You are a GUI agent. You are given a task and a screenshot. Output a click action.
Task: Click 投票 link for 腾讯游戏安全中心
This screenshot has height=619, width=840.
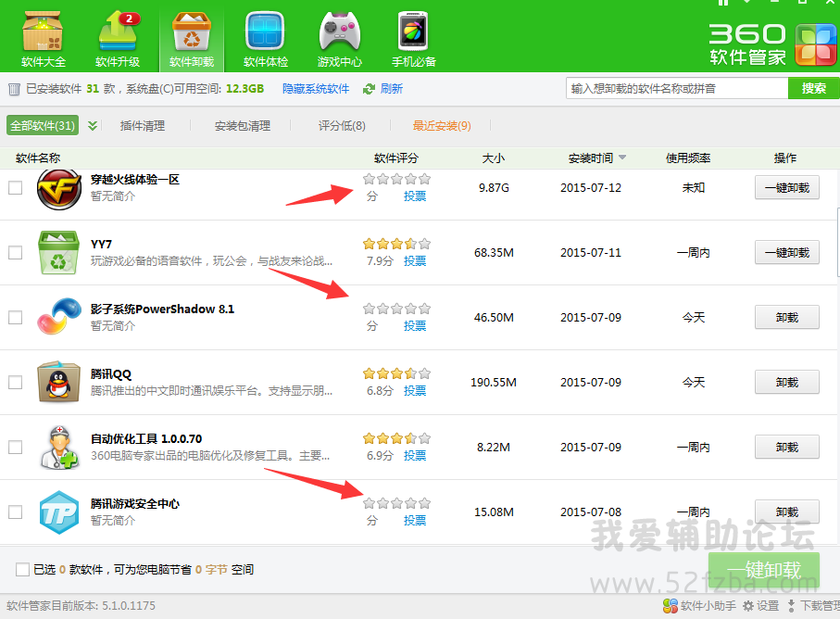pyautogui.click(x=415, y=521)
